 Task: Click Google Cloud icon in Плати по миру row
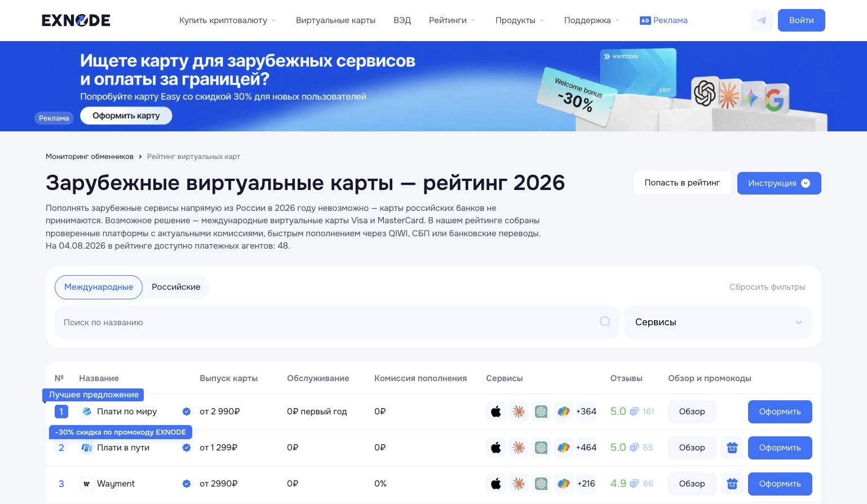pyautogui.click(x=564, y=412)
